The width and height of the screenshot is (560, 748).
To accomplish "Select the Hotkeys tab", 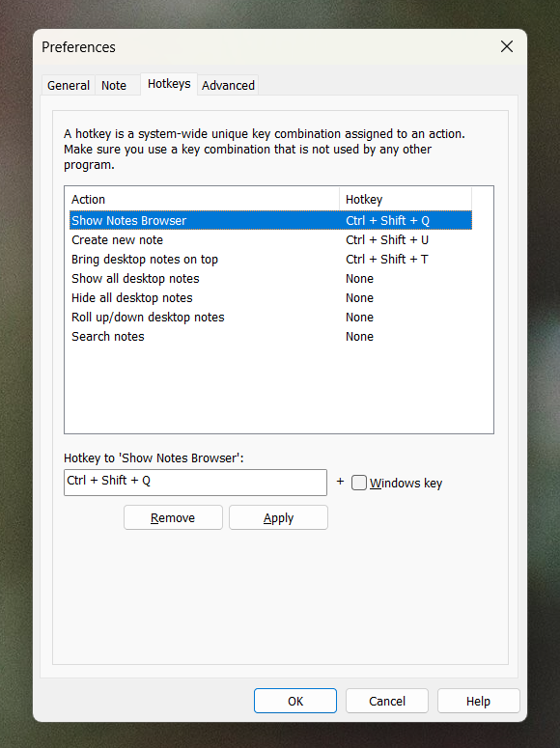I will tap(169, 84).
